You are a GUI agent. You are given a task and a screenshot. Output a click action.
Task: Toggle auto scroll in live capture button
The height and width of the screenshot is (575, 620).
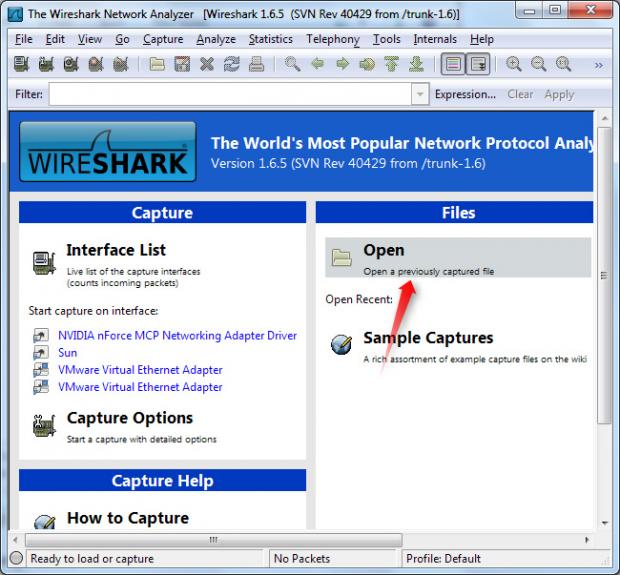[x=479, y=65]
